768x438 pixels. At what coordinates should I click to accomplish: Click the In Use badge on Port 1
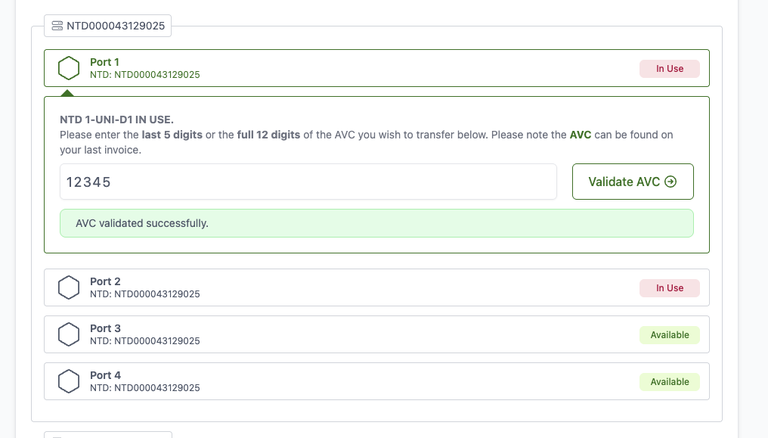670,69
